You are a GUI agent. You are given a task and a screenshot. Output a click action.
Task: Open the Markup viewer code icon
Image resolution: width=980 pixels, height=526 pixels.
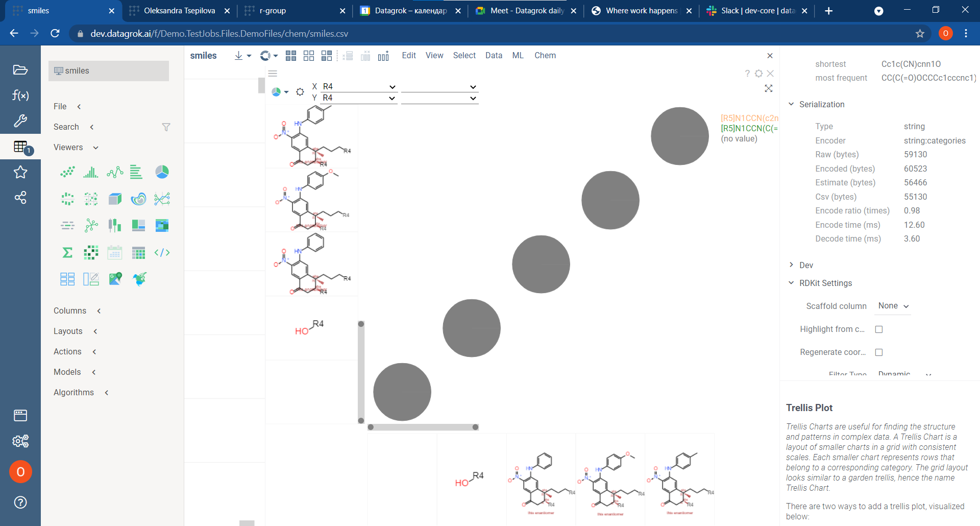[162, 252]
